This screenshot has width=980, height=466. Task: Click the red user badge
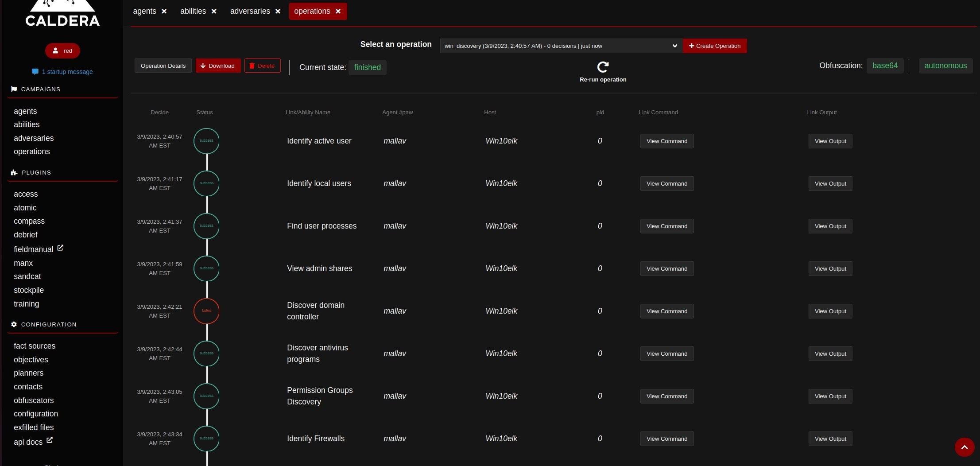(62, 50)
